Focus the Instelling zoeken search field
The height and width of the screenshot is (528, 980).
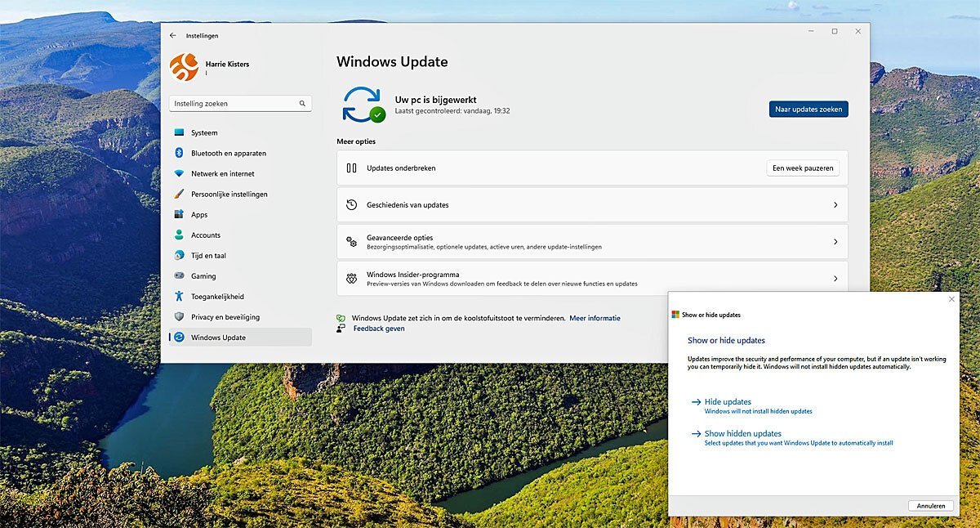click(x=240, y=104)
